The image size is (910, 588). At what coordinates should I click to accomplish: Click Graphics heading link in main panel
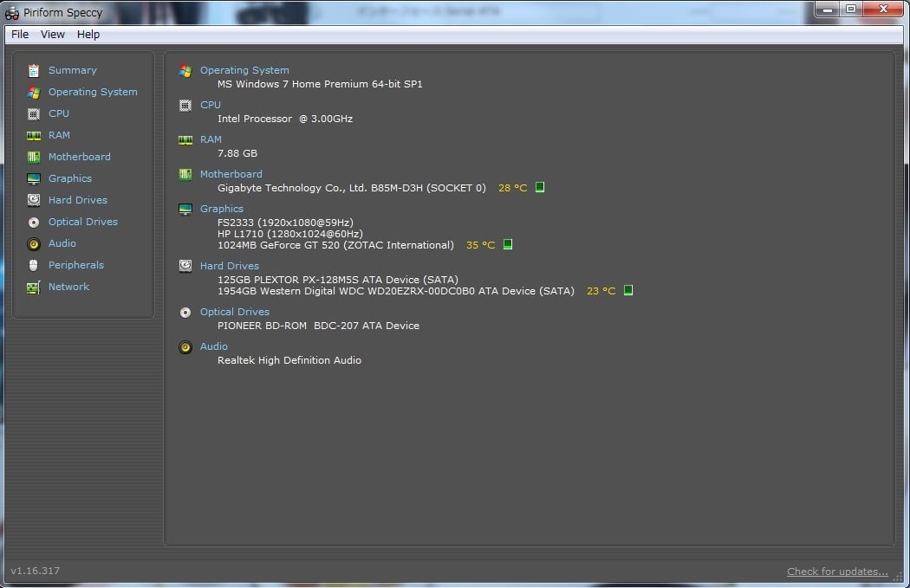(222, 208)
